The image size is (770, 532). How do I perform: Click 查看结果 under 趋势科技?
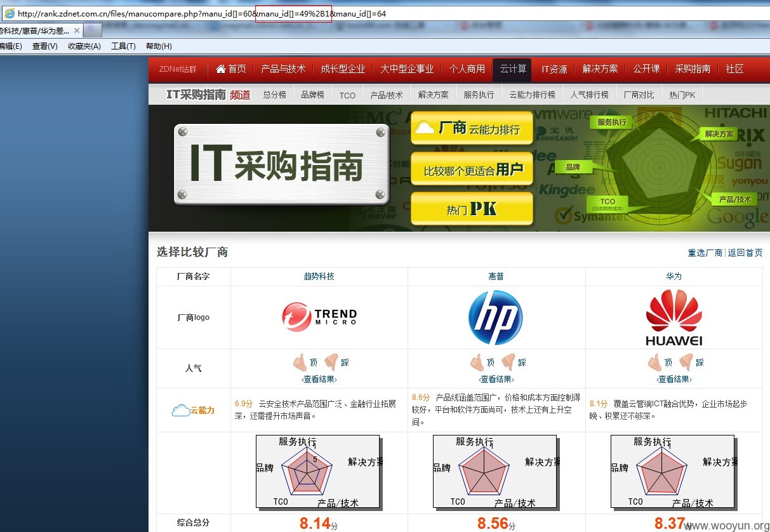pos(319,380)
